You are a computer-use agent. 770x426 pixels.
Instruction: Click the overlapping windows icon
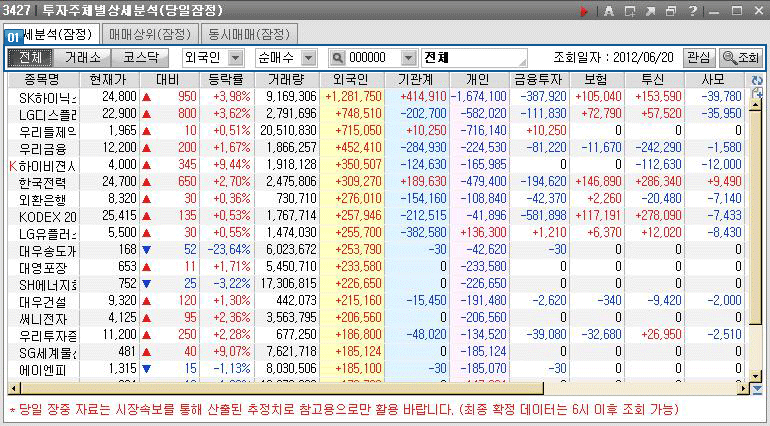pos(671,11)
